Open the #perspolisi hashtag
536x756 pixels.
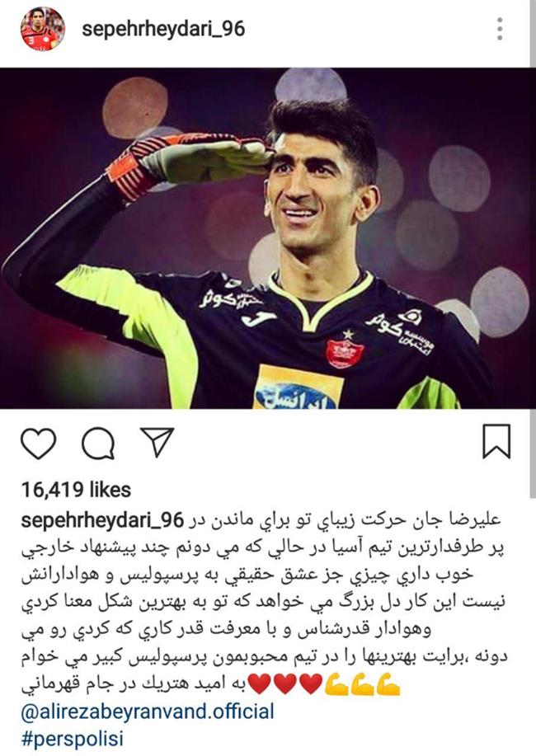72,739
